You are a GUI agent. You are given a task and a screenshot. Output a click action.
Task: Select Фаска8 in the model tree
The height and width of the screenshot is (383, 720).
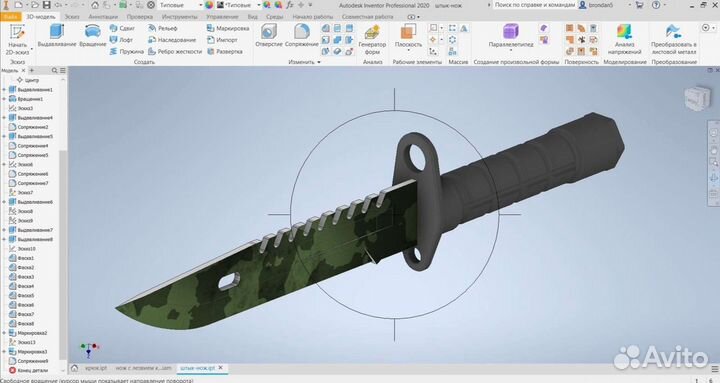coord(22,324)
